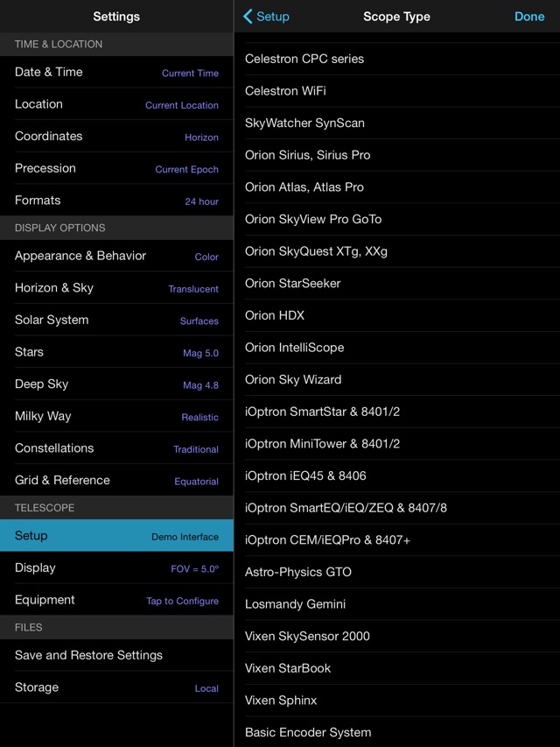Open Coordinates settings row
This screenshot has width=560, height=747.
click(116, 137)
